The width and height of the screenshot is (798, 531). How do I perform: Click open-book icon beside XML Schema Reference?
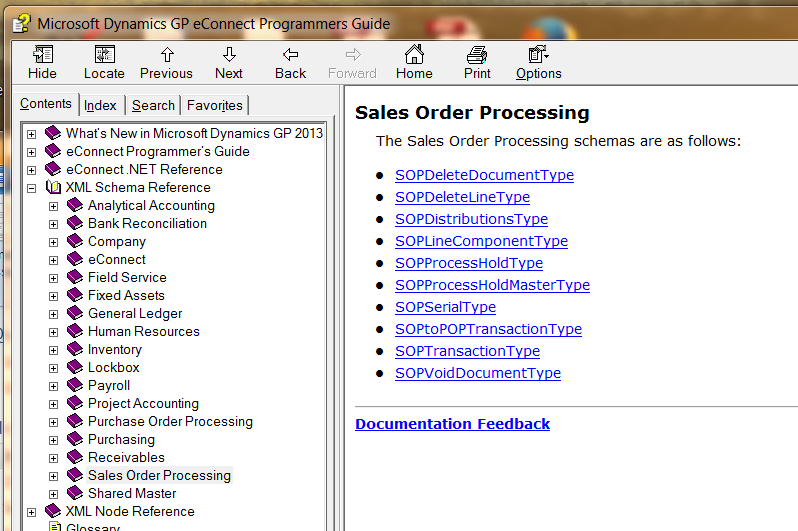click(x=53, y=187)
